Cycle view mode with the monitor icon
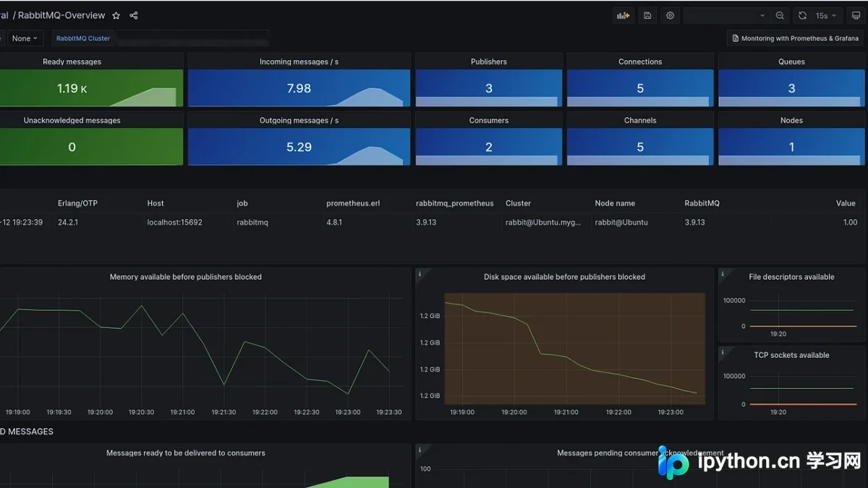 [x=856, y=15]
